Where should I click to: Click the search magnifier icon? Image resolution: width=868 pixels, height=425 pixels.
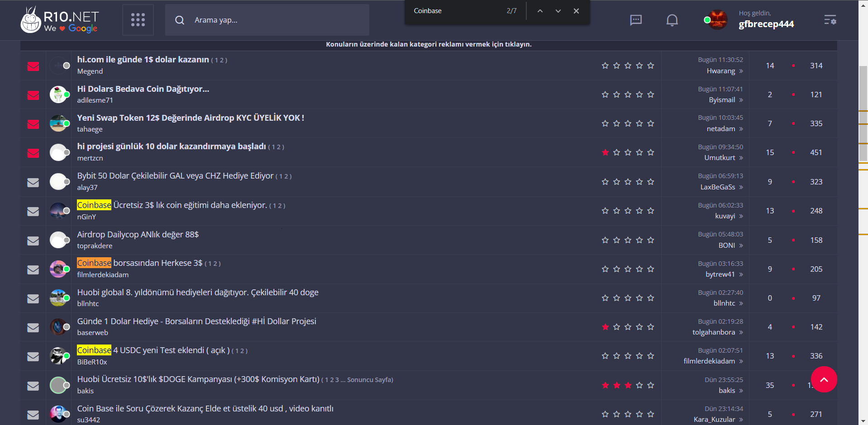point(180,20)
